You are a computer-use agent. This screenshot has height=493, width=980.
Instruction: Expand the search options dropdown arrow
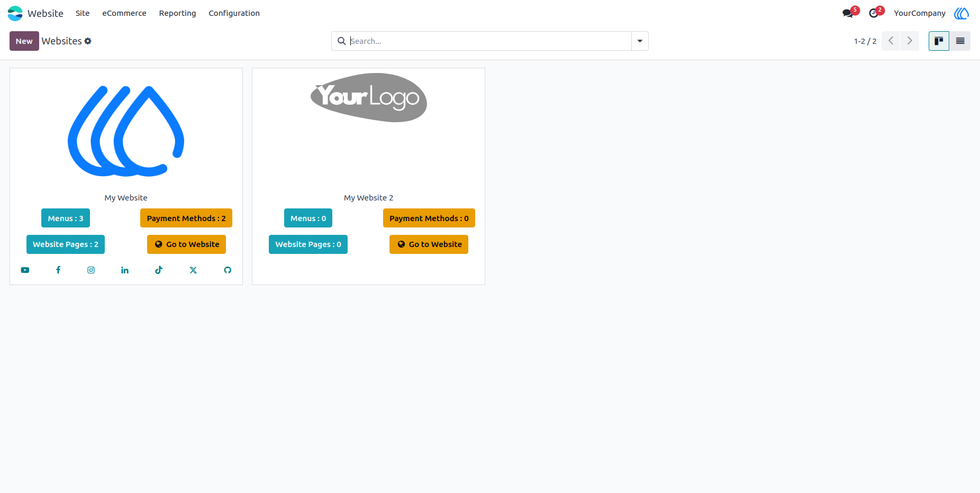640,41
